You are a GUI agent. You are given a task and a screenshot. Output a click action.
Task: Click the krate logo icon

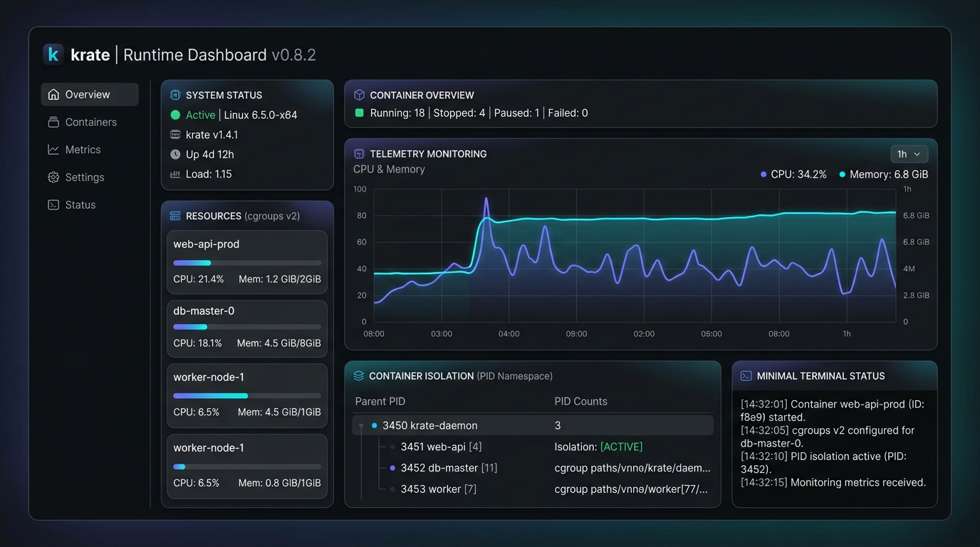coord(53,54)
